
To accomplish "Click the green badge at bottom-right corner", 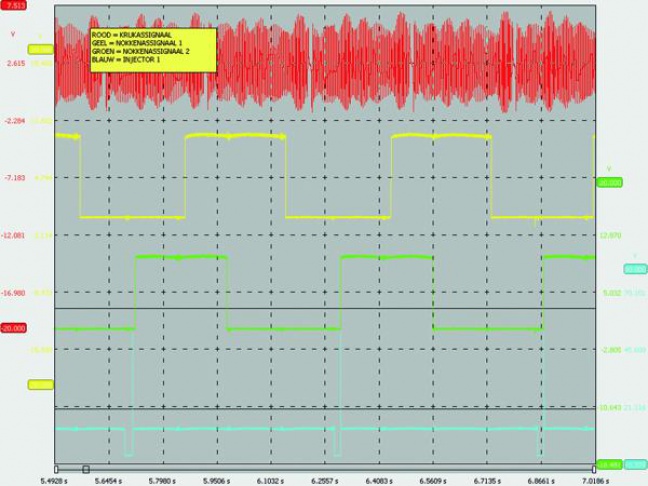I will [x=608, y=465].
